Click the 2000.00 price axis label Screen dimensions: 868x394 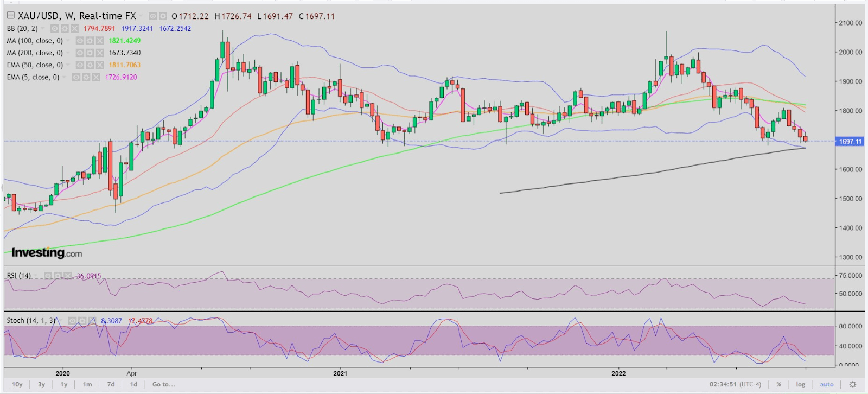[851, 52]
